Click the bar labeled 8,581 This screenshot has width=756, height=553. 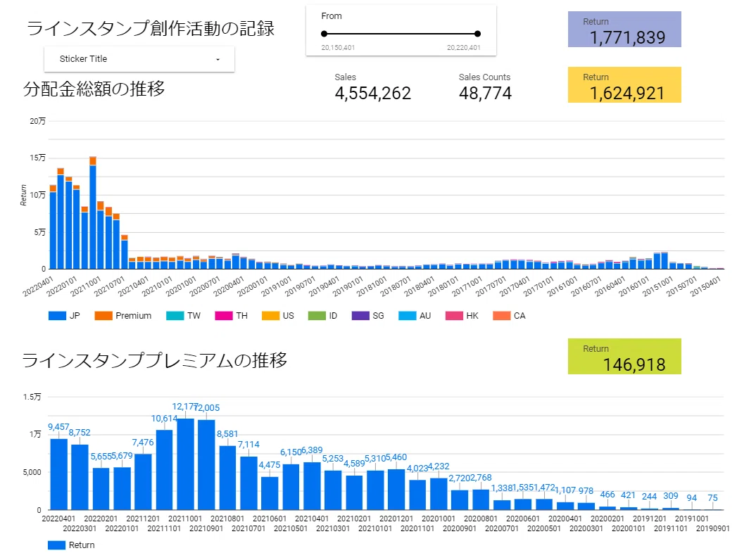point(227,478)
